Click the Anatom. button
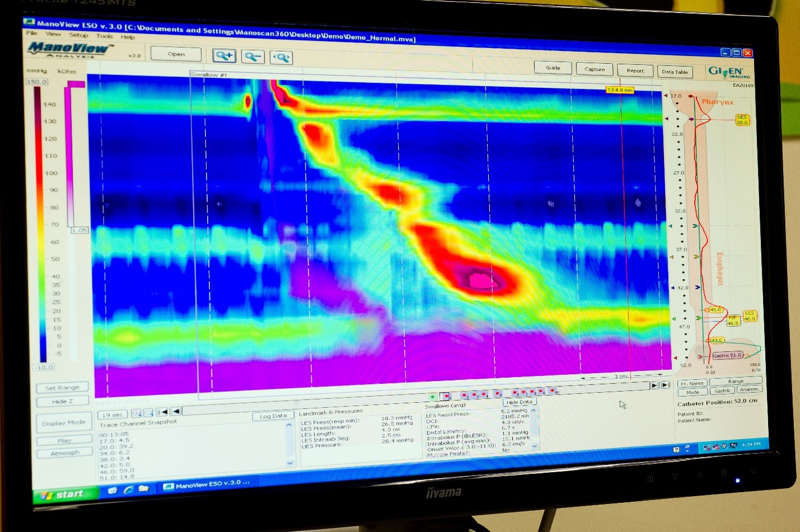Screen dimensions: 800x532 tap(749, 389)
